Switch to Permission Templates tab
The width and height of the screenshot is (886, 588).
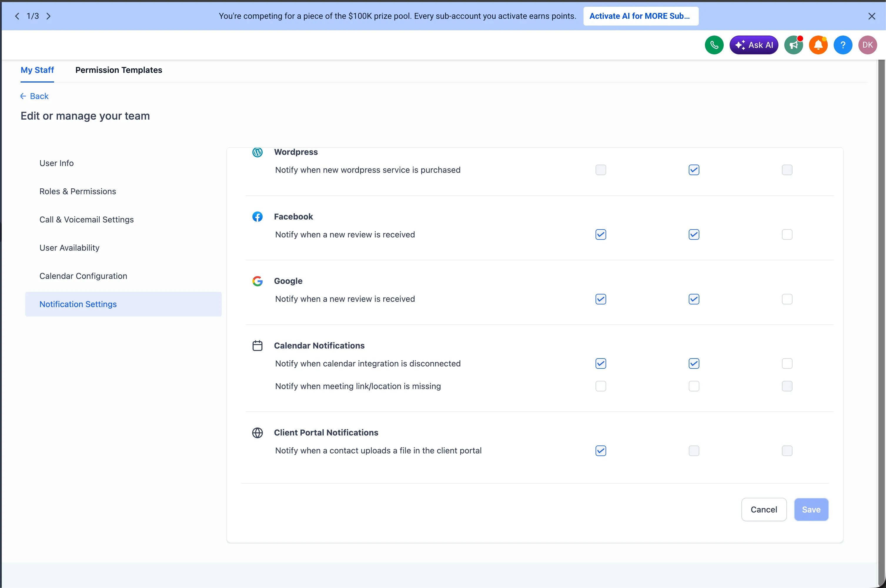118,70
